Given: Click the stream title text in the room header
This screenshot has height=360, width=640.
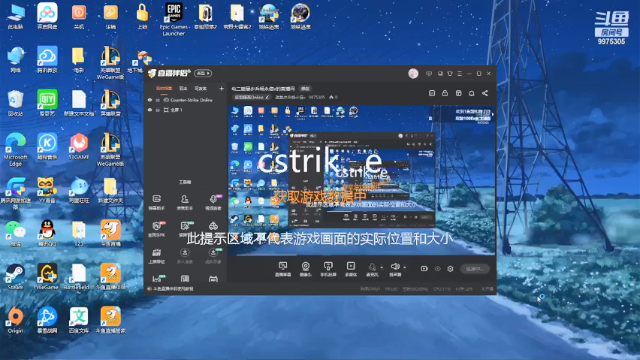Looking at the screenshot, I should [x=263, y=89].
